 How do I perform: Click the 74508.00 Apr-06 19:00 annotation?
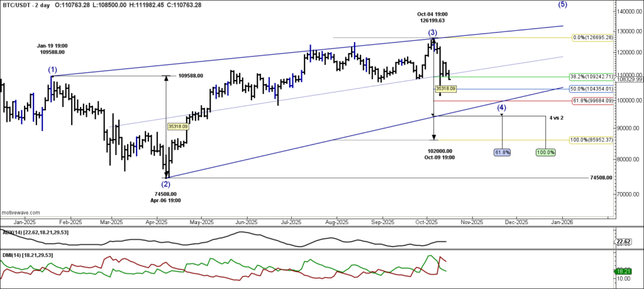coord(166,197)
